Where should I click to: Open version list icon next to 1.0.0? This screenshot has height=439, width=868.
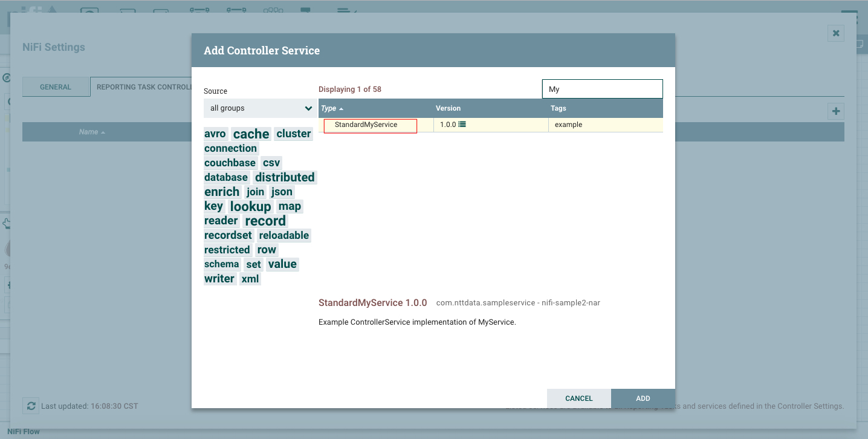click(462, 125)
